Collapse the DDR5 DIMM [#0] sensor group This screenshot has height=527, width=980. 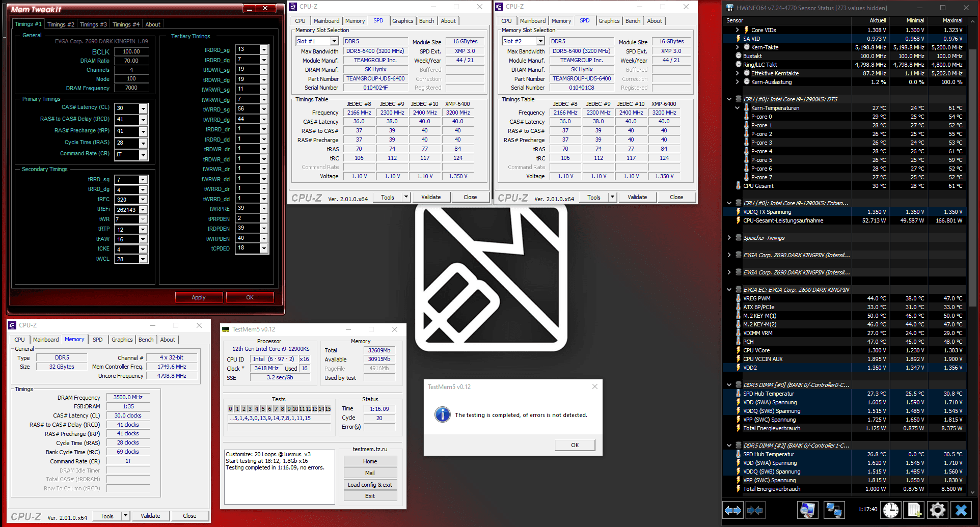(729, 385)
